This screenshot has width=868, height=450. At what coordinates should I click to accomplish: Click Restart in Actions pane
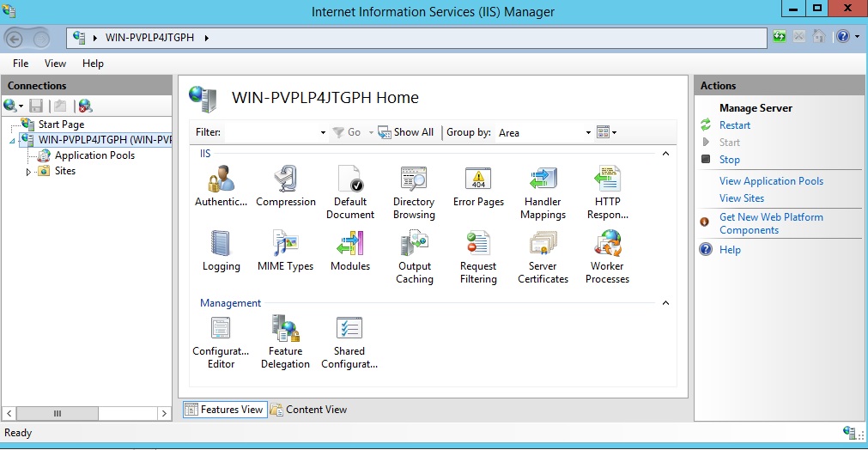point(735,125)
